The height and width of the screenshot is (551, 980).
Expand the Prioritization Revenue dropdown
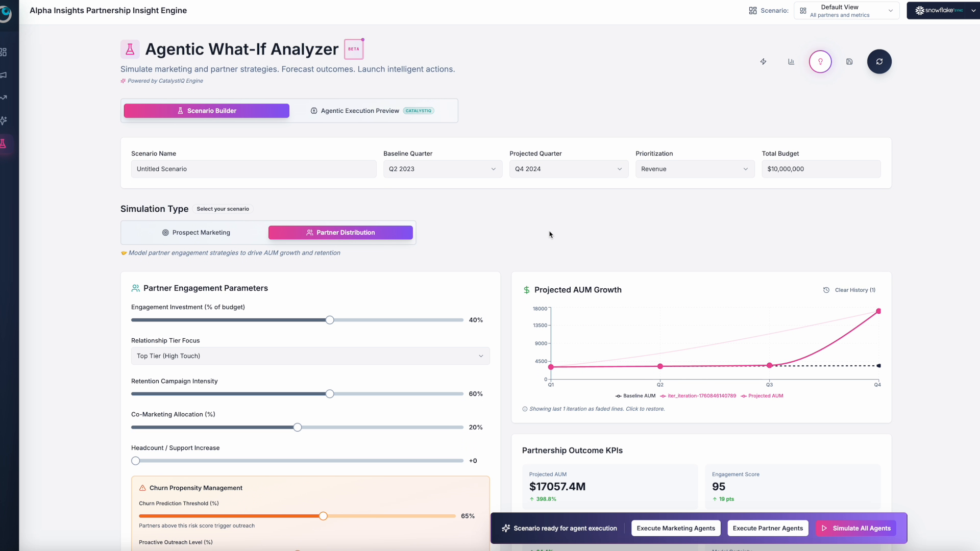694,169
